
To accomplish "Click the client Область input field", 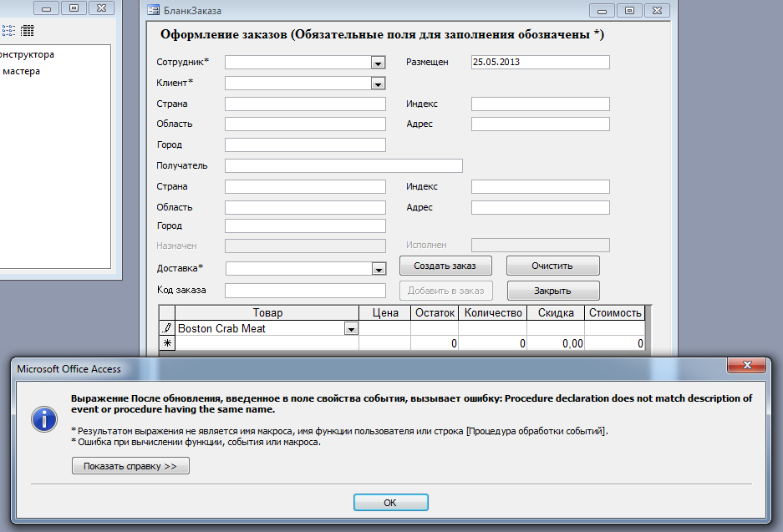I will (x=305, y=124).
